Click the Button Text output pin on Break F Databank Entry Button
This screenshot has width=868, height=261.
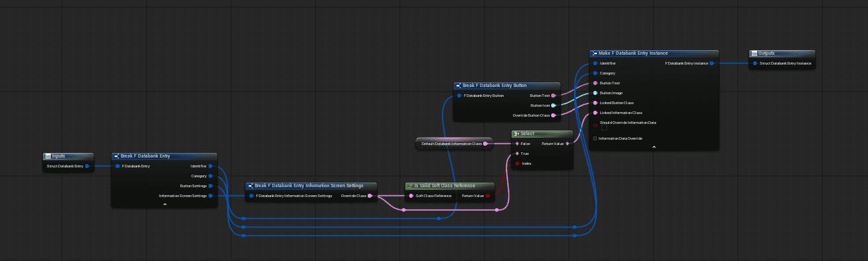tap(554, 96)
